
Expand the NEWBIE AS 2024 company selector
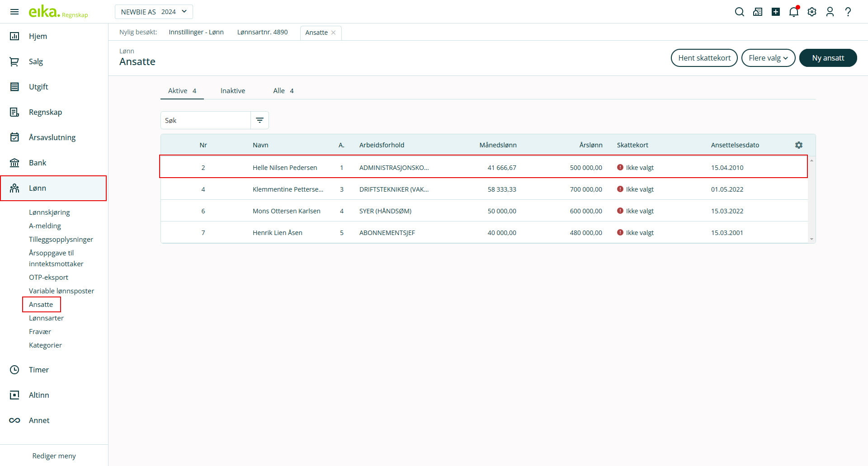click(x=154, y=12)
